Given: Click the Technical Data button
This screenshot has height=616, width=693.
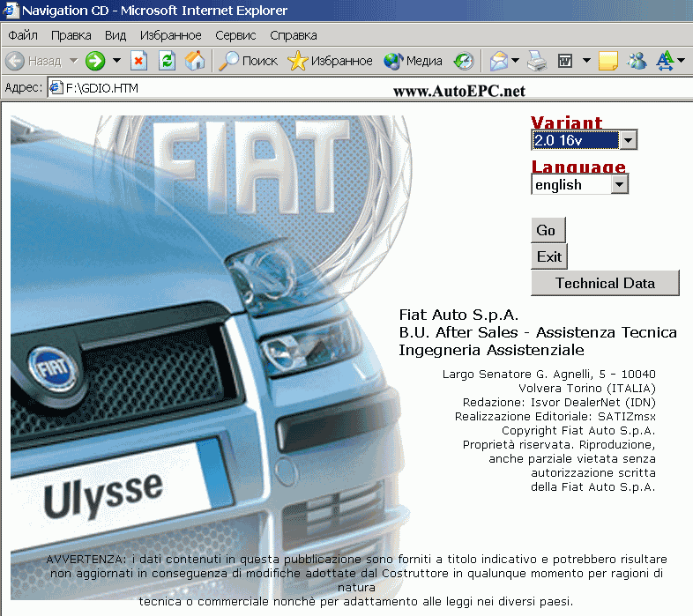Looking at the screenshot, I should [605, 283].
